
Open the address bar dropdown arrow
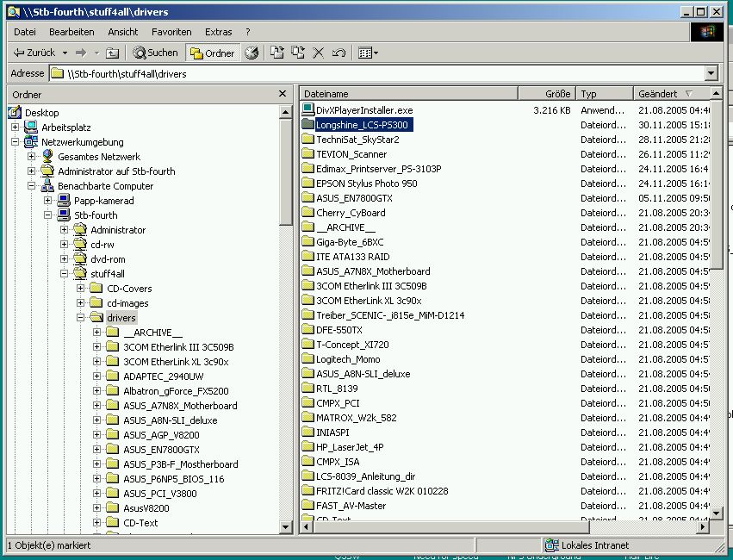coord(711,74)
